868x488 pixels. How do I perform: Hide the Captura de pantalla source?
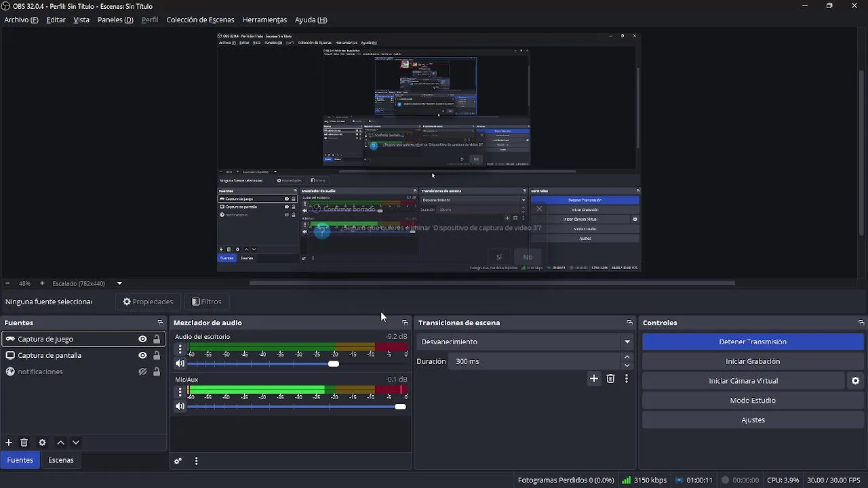click(x=142, y=355)
